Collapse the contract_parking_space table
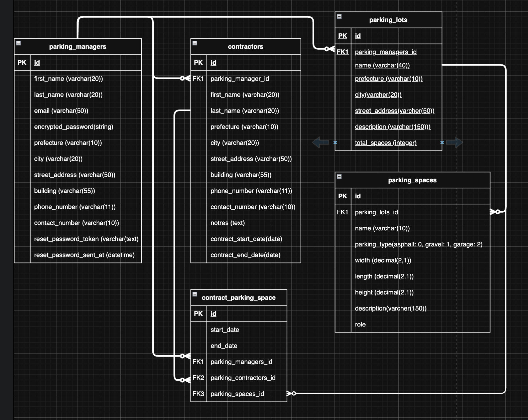This screenshot has width=528, height=420. [x=195, y=294]
